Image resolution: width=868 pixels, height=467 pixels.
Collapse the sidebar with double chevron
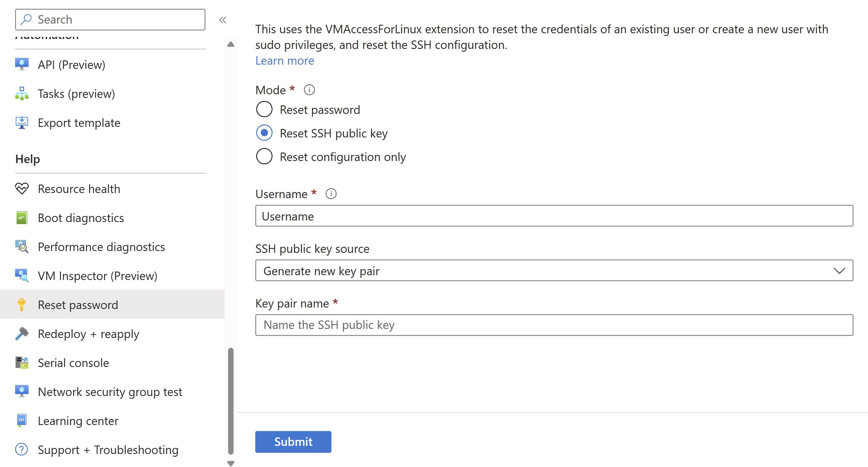pos(223,20)
